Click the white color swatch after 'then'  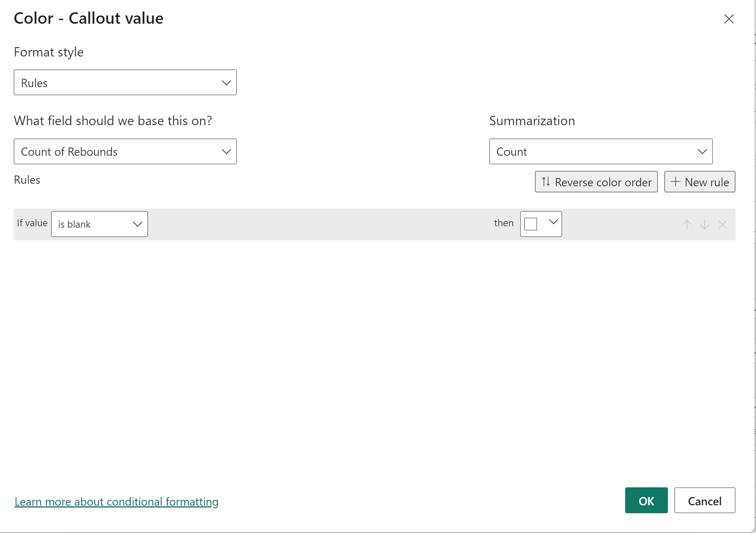click(531, 224)
